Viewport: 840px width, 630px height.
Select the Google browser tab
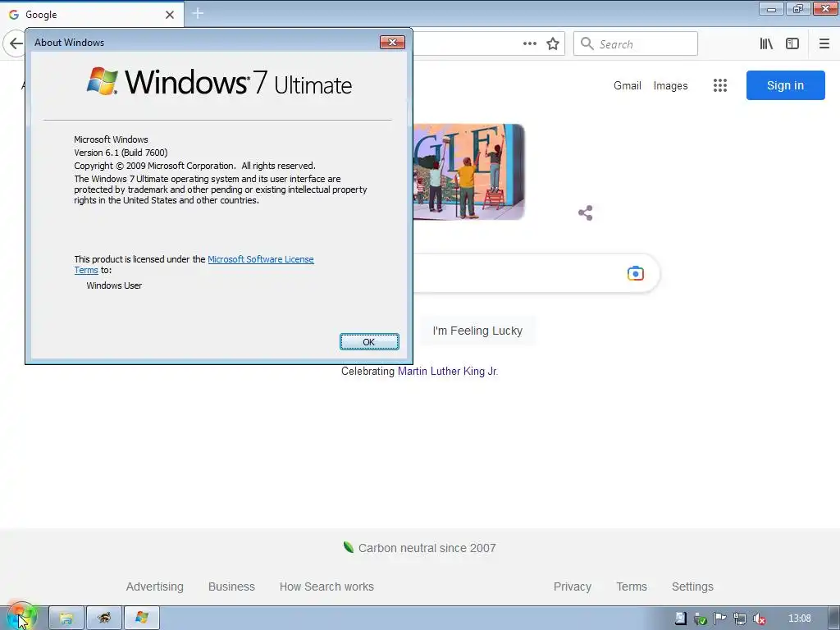(x=92, y=15)
